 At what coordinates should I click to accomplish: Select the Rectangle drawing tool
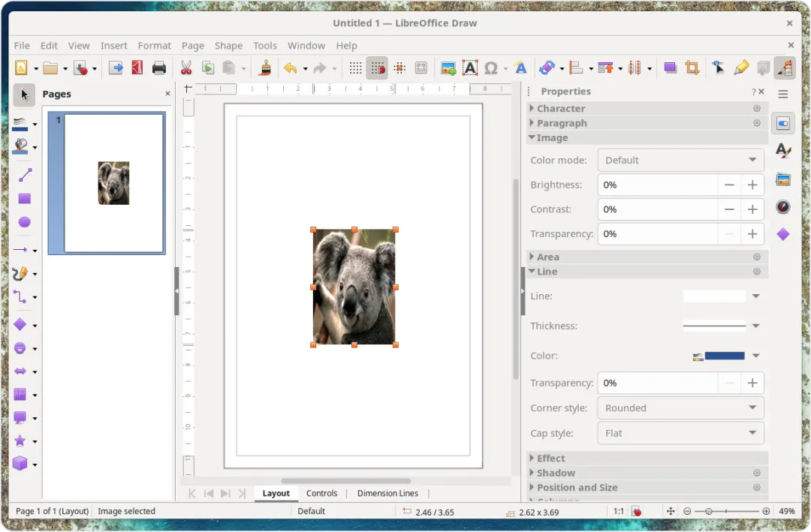click(x=24, y=199)
